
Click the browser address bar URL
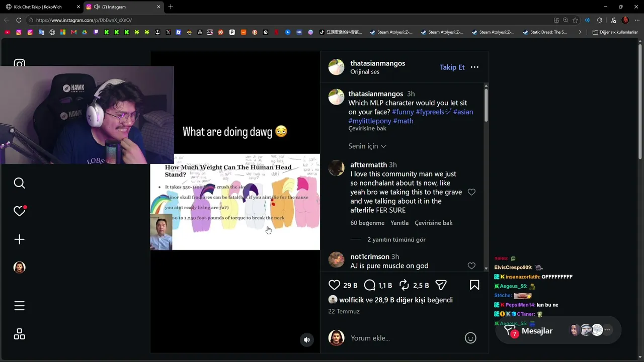coord(84,20)
